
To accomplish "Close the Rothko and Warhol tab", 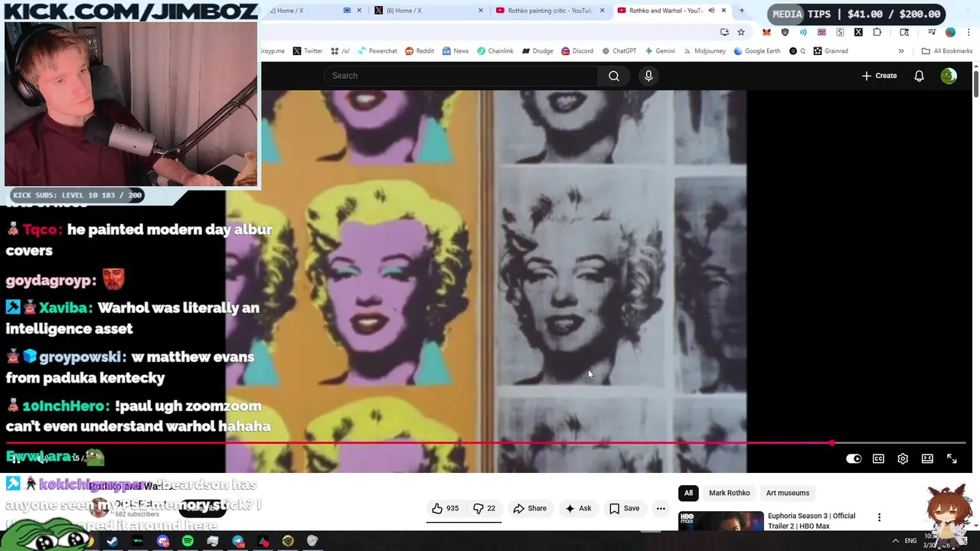I will tap(724, 11).
